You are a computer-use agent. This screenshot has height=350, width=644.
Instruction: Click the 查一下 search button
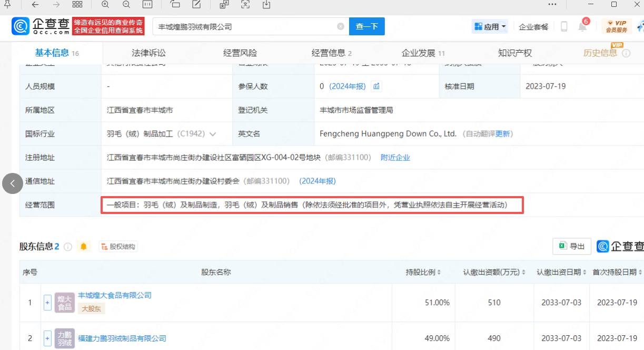point(366,26)
